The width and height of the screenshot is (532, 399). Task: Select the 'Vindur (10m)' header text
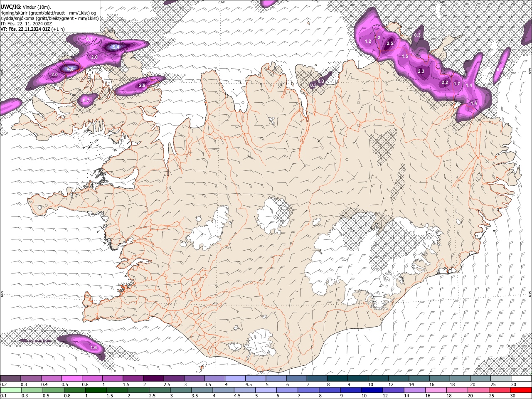(x=37, y=7)
